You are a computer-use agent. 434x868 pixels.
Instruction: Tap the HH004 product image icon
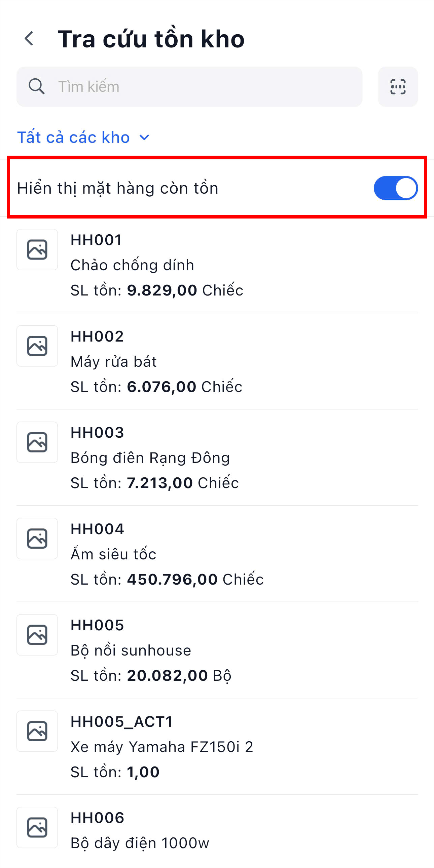(x=37, y=539)
